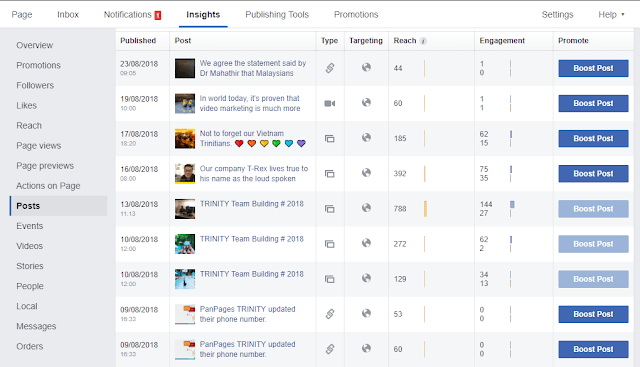Boost the Dr Mahathir statement post
The width and height of the screenshot is (640, 367).
coord(593,68)
